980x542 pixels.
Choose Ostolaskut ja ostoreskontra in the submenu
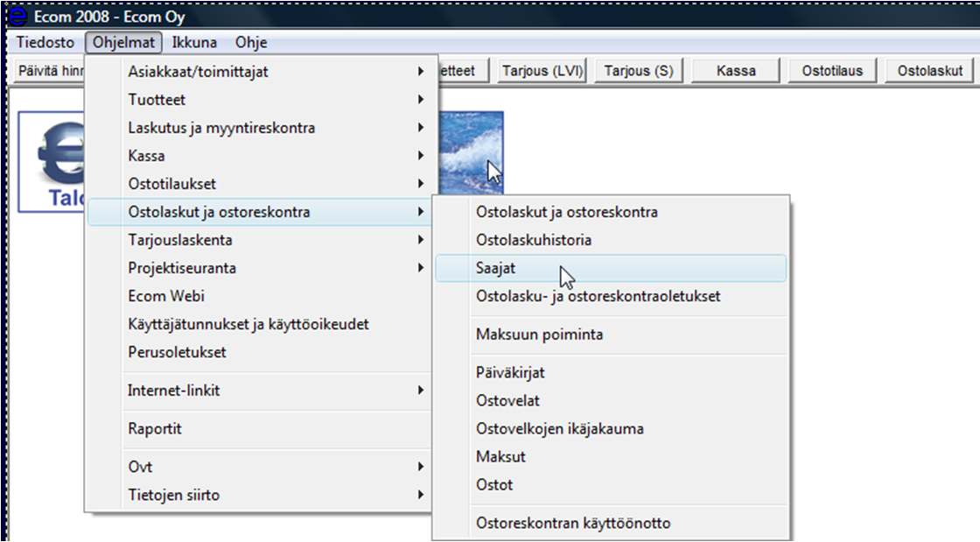tap(611, 212)
